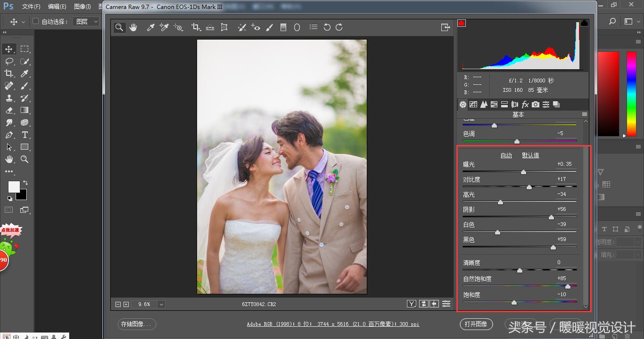Open the zoom level dropdown at 9.6%

(161, 305)
